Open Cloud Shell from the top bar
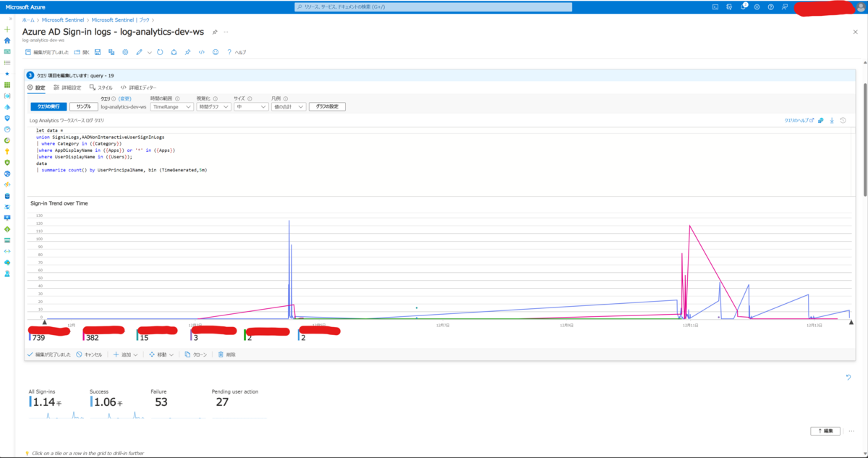The width and height of the screenshot is (868, 458). (715, 7)
